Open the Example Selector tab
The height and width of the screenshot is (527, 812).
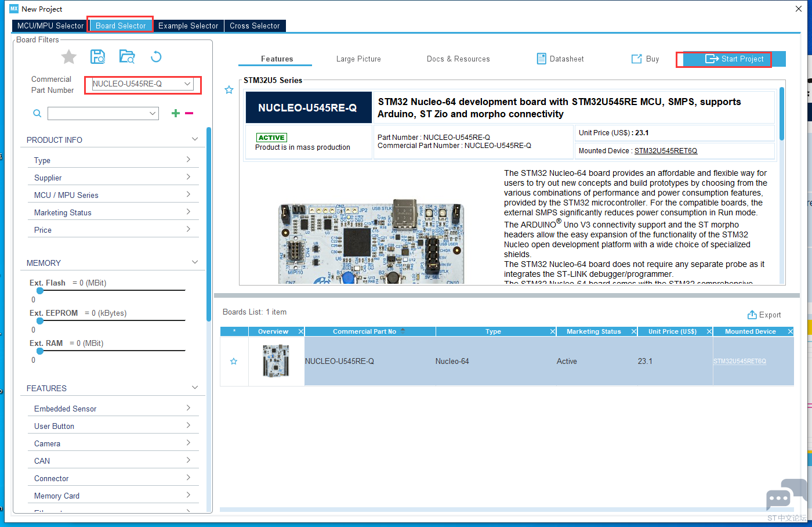(x=188, y=26)
